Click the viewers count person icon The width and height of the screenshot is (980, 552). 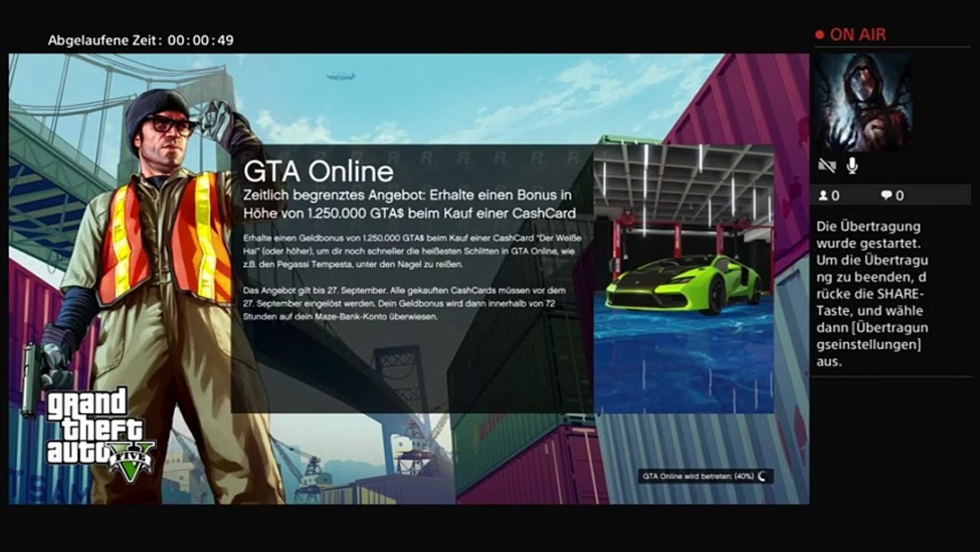(x=823, y=195)
